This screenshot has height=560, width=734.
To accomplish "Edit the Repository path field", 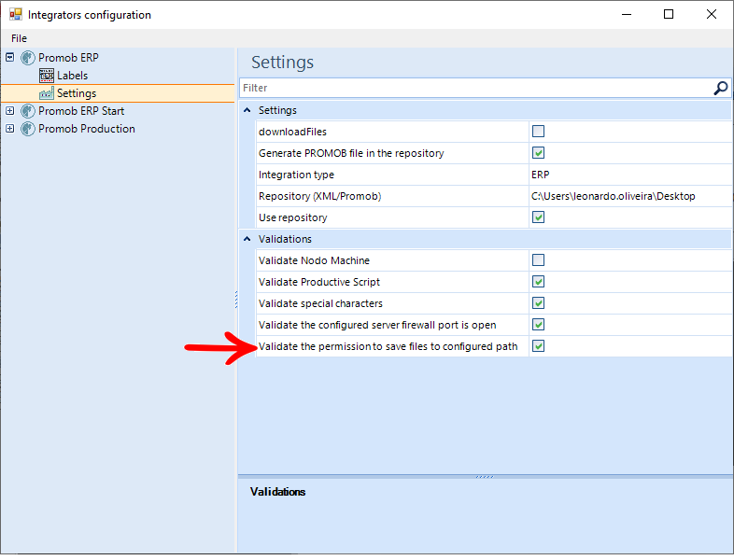I will tap(630, 196).
